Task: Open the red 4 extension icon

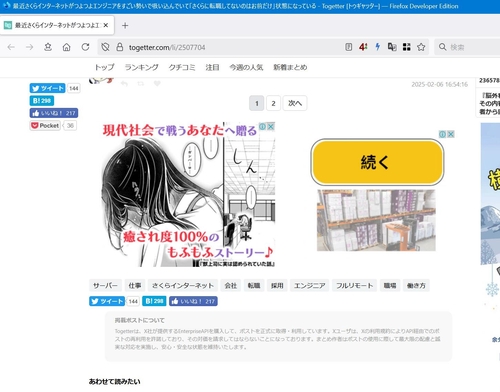Action: [x=363, y=47]
